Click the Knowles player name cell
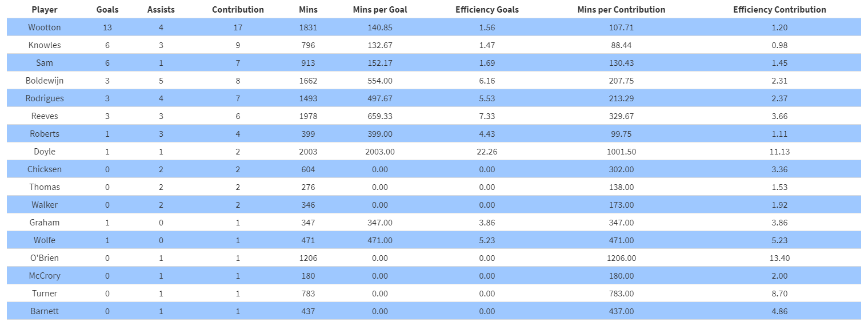The image size is (868, 325). pyautogui.click(x=45, y=45)
